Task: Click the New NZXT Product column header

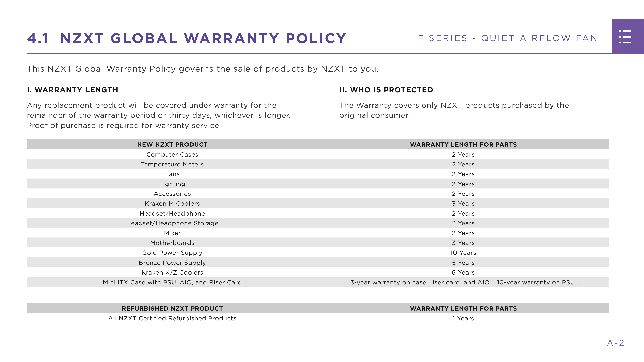Action: pos(172,145)
